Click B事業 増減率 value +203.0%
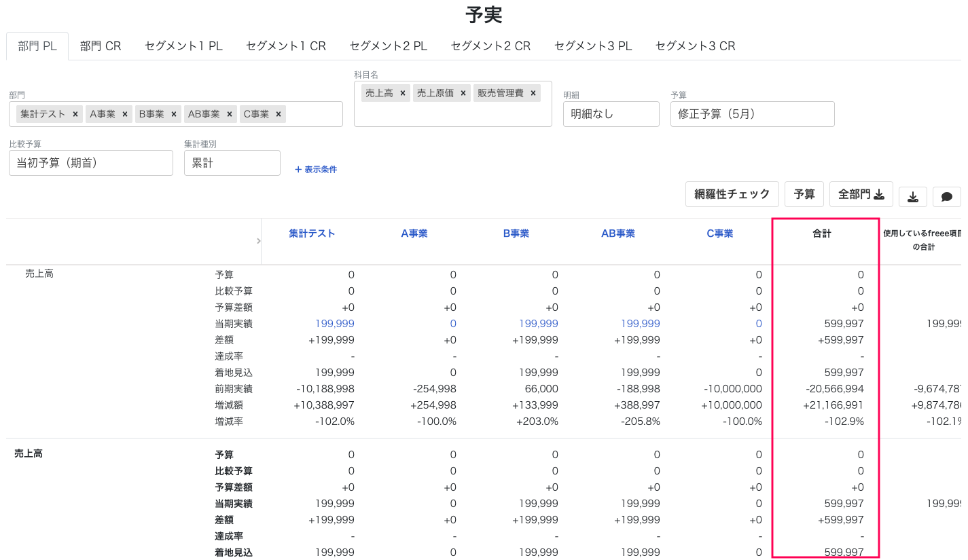 [537, 422]
